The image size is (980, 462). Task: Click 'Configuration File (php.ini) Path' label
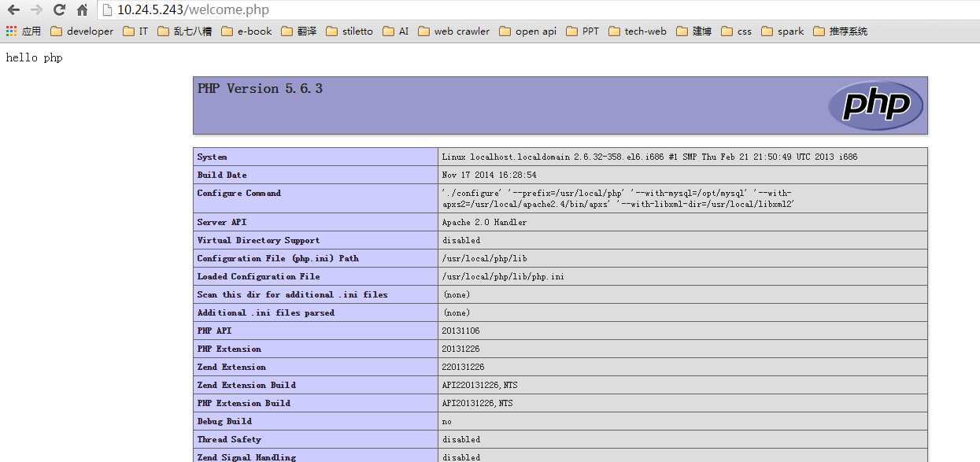pyautogui.click(x=278, y=258)
